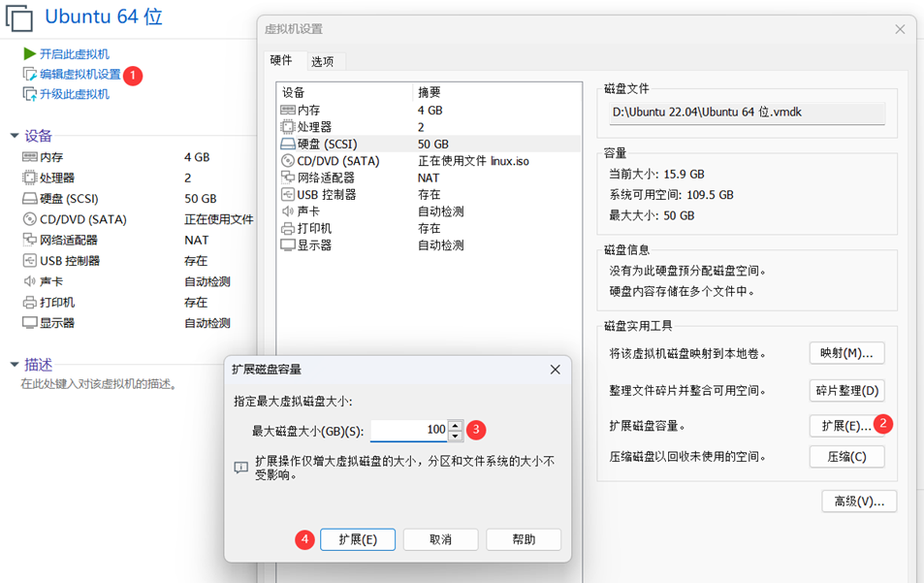Click the 内存 memory icon in the main device list

[29, 157]
